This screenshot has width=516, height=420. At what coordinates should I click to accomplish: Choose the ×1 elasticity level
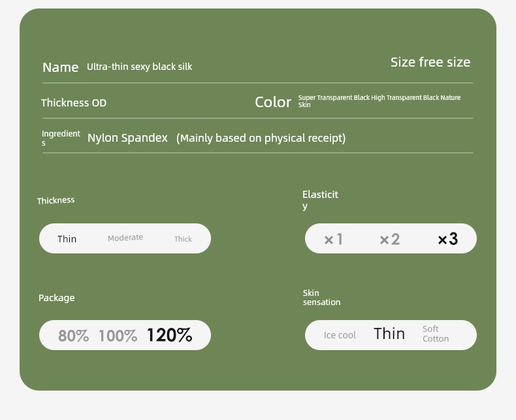[333, 240]
